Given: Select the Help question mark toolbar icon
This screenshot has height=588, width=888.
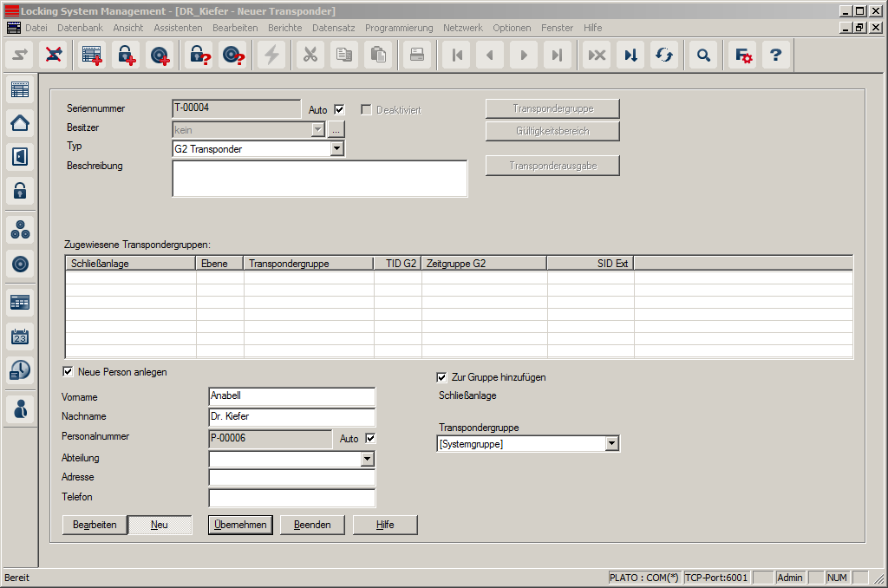Looking at the screenshot, I should [x=775, y=54].
